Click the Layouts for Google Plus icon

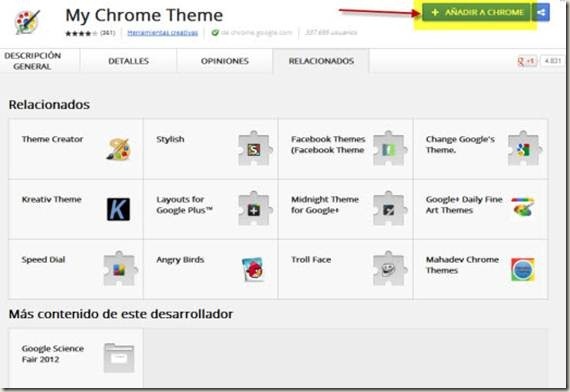(x=254, y=209)
